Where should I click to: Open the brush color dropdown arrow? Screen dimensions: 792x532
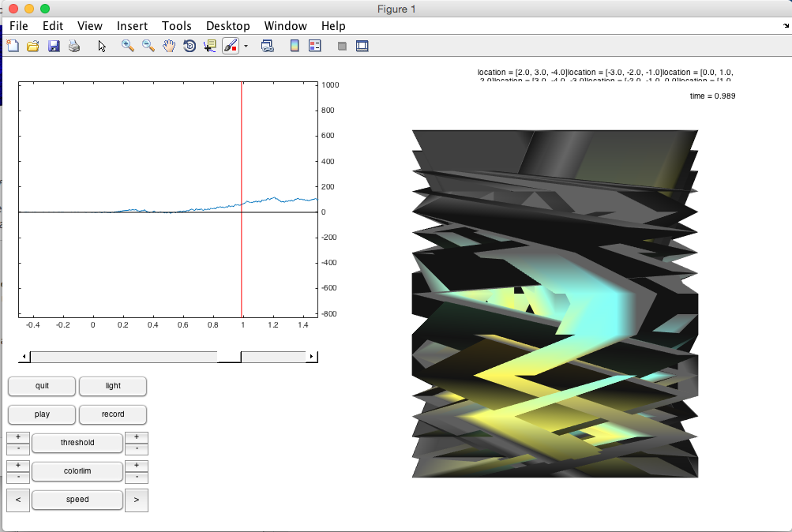point(246,46)
